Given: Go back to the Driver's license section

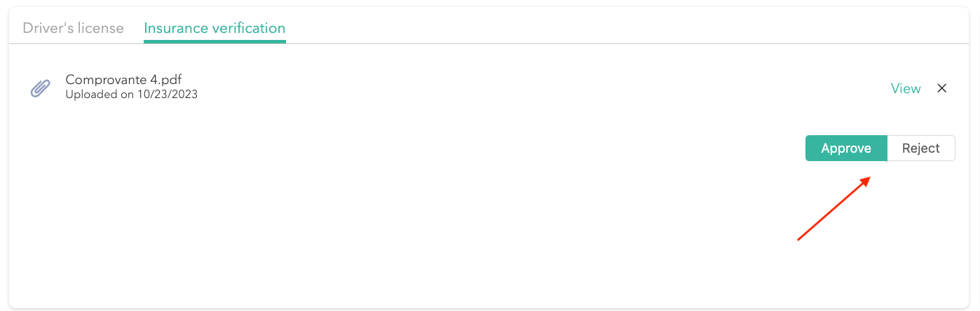Looking at the screenshot, I should click(x=73, y=29).
